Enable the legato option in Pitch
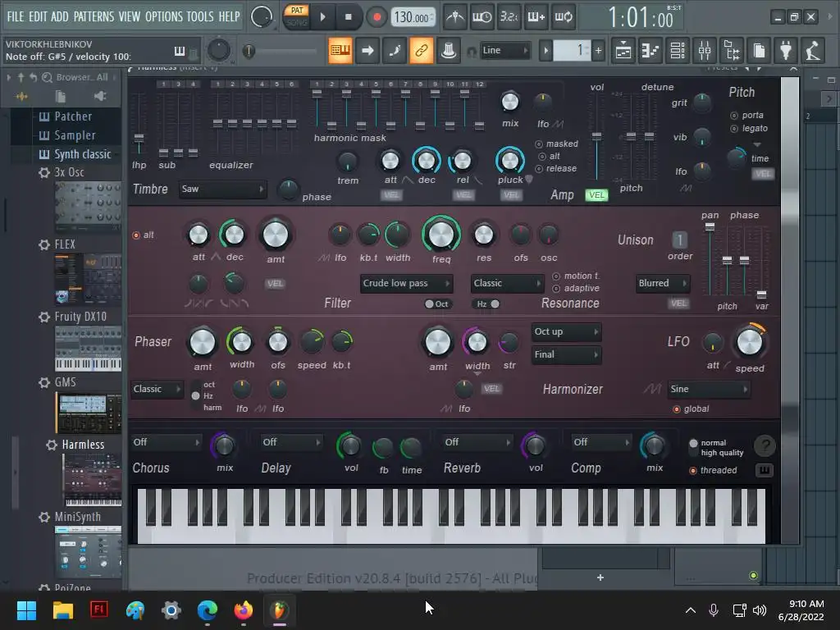This screenshot has width=840, height=630. (734, 129)
